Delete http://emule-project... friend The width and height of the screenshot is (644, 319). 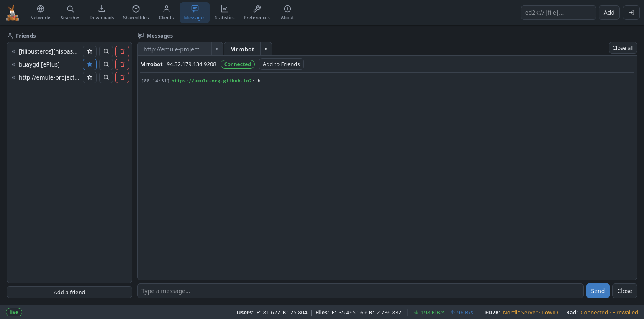(x=122, y=77)
